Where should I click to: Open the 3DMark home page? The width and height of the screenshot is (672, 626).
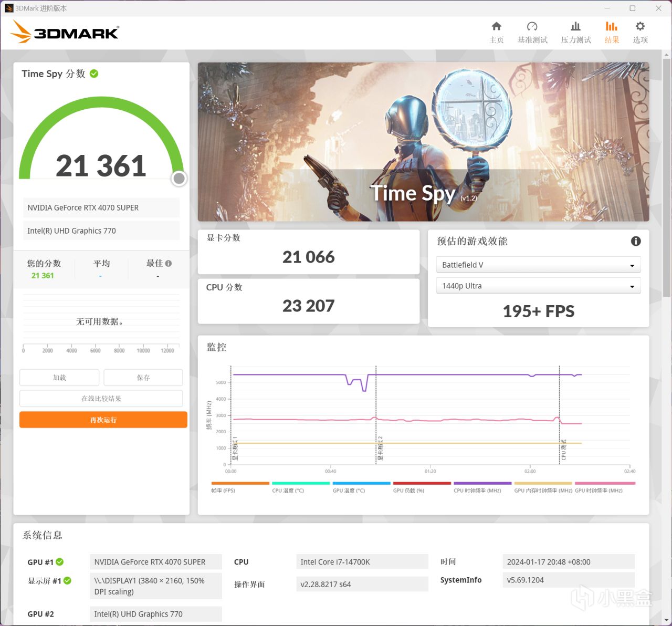pos(496,32)
